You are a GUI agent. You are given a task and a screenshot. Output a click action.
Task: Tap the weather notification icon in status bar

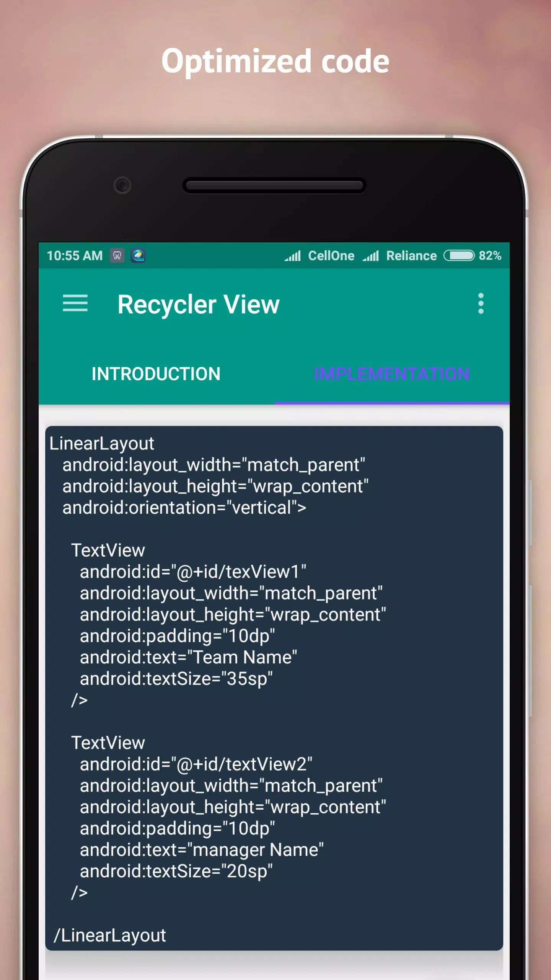pos(138,256)
